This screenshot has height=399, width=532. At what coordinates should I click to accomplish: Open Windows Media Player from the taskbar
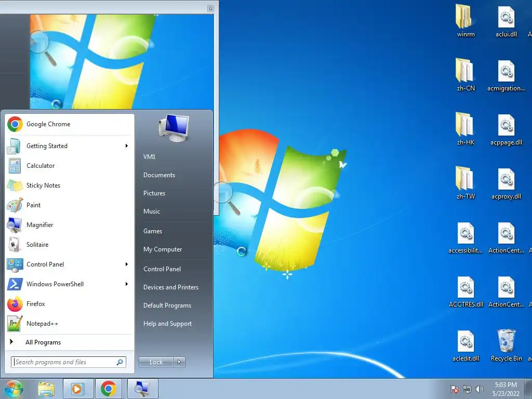pos(78,389)
